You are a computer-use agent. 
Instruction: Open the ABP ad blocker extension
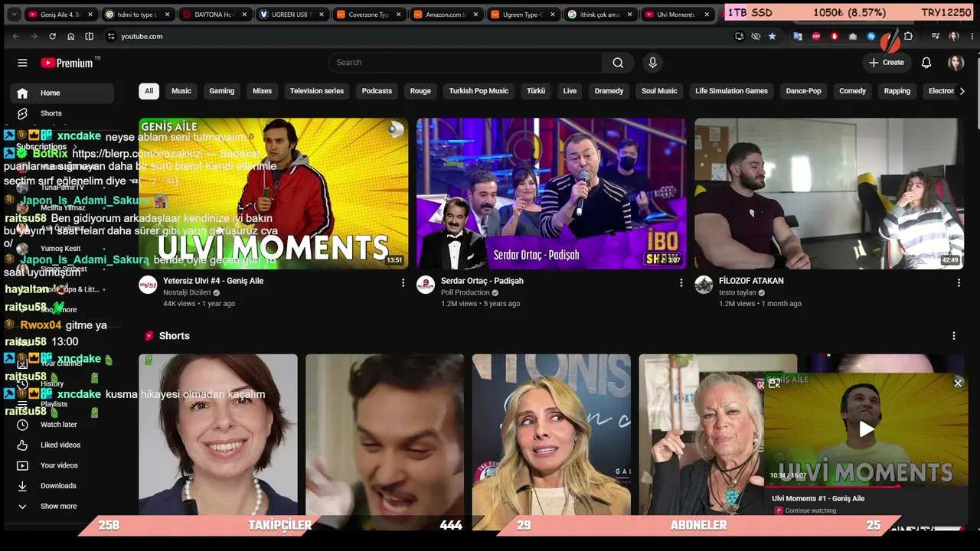click(x=816, y=36)
